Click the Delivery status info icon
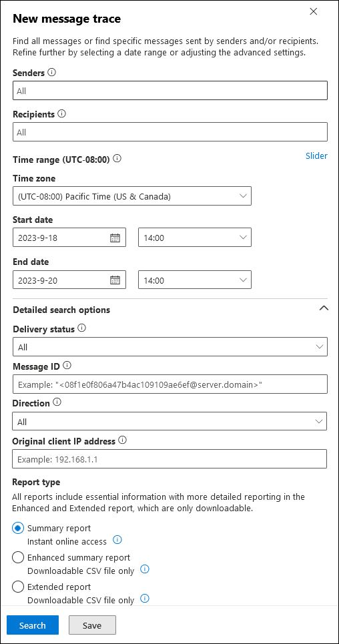The height and width of the screenshot is (644, 339). 82,328
